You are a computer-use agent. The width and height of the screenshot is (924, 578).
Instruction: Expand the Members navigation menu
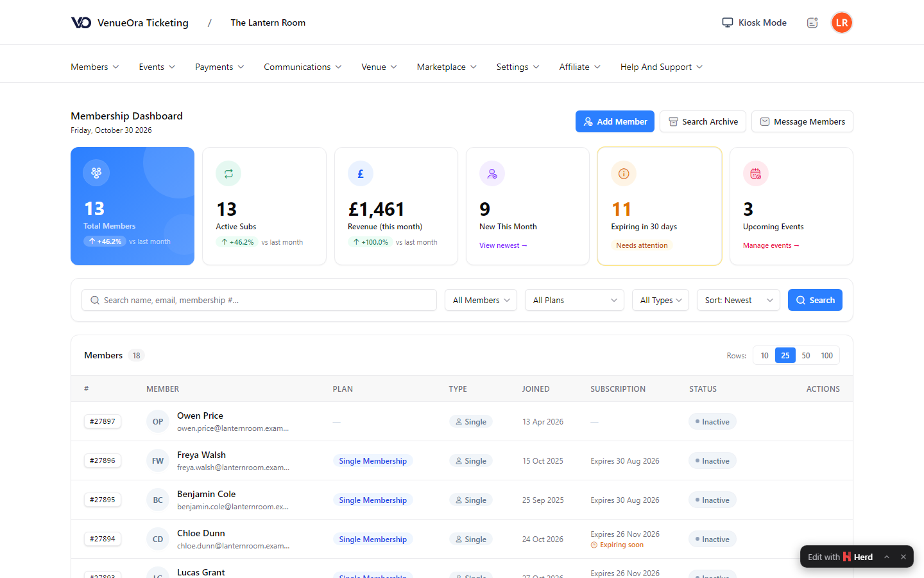click(95, 67)
